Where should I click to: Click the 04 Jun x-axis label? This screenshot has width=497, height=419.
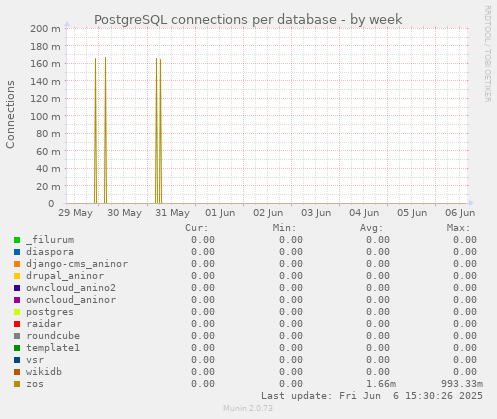point(364,213)
